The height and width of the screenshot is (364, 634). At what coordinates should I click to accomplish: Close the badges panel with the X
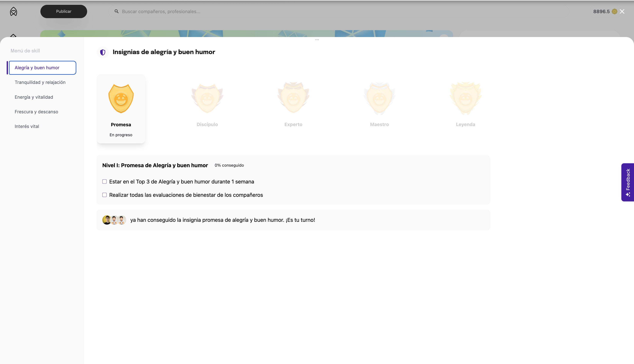click(622, 11)
